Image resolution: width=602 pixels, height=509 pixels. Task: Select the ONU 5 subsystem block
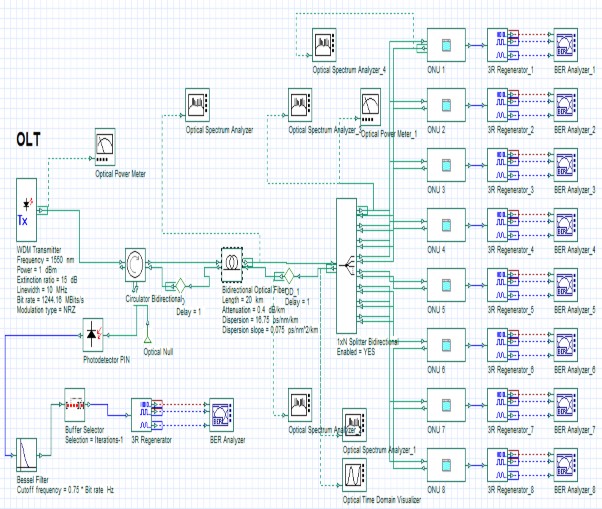coord(443,282)
